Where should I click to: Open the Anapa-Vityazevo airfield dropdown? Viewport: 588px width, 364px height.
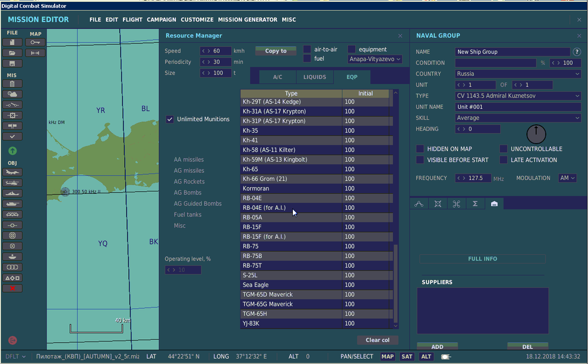tap(375, 59)
